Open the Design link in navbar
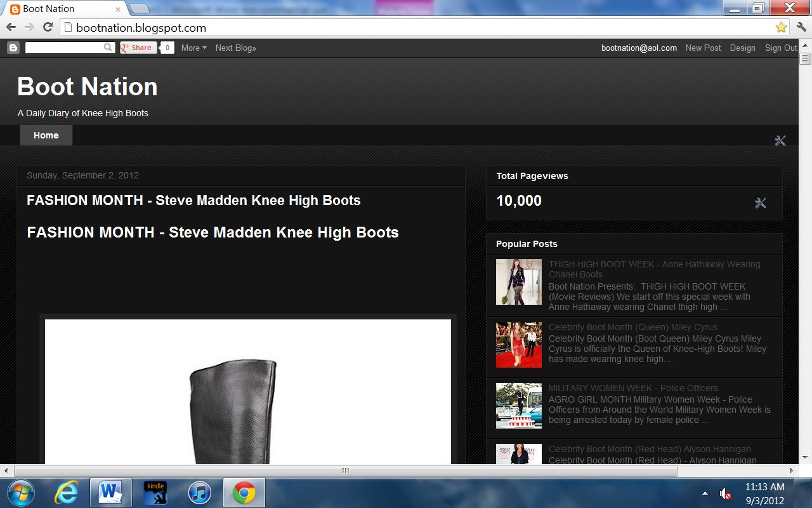Viewport: 812px width, 508px height. [742, 48]
